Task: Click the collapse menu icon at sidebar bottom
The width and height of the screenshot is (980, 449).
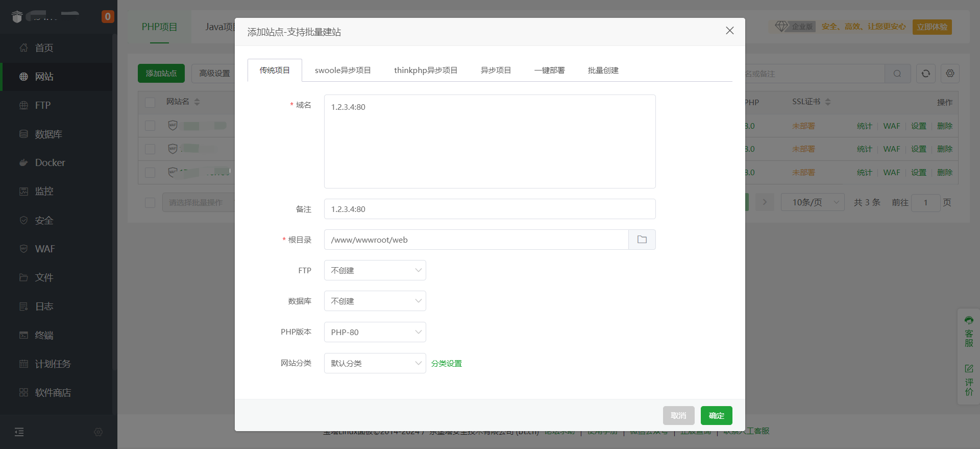Action: click(x=19, y=432)
